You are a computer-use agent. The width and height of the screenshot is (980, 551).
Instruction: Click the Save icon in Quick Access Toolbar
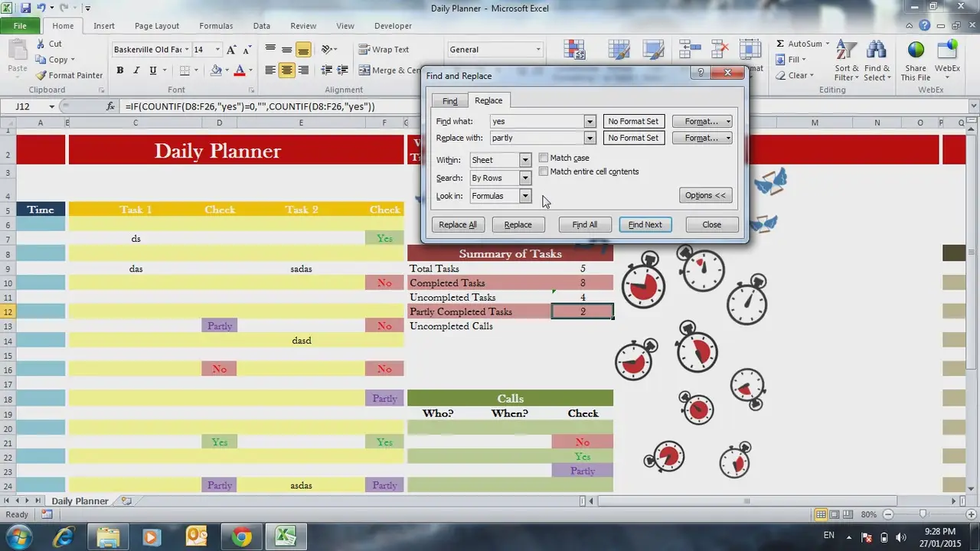26,8
